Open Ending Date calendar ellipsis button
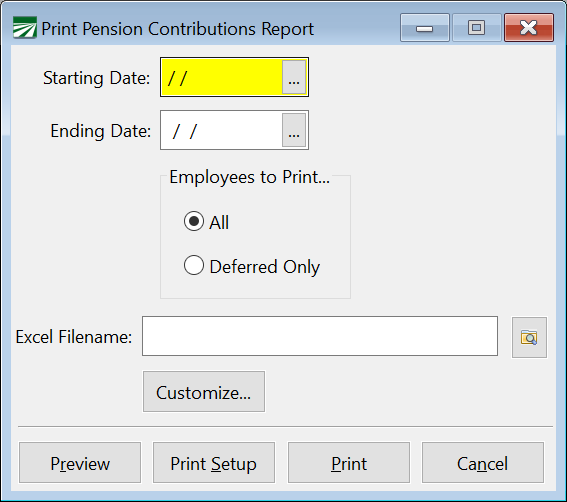 pos(294,130)
